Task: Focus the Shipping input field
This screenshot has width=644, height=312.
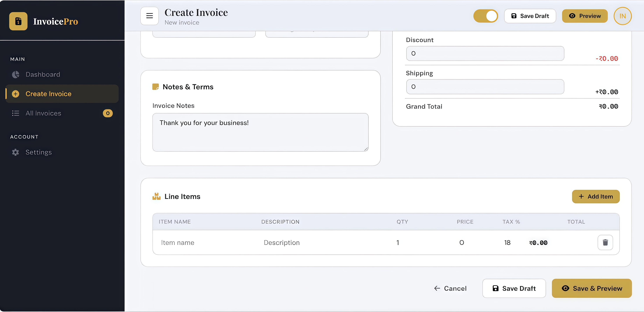Action: coord(485,87)
